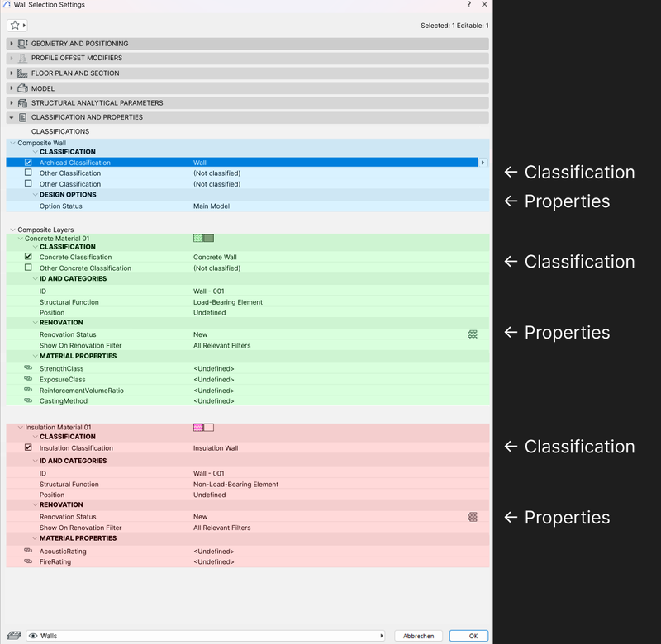Click the Floor Plan and Section icon
The width and height of the screenshot is (661, 644).
[x=22, y=73]
